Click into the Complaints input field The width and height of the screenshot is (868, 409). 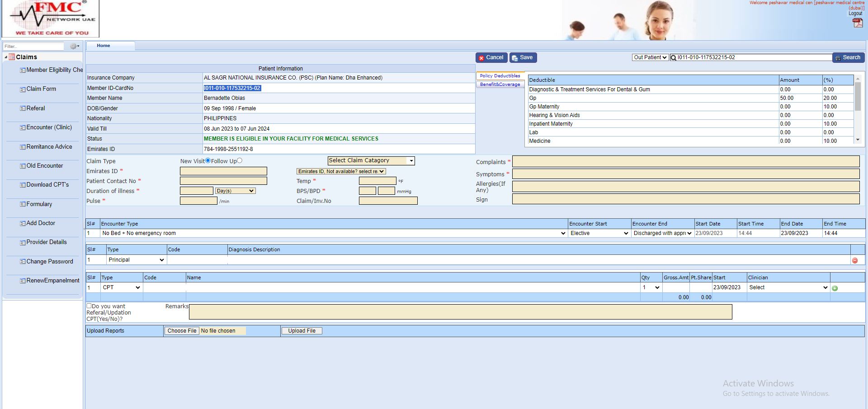685,162
